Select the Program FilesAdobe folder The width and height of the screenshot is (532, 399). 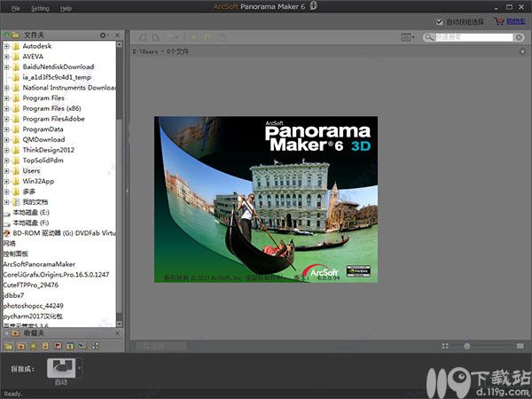pos(53,119)
